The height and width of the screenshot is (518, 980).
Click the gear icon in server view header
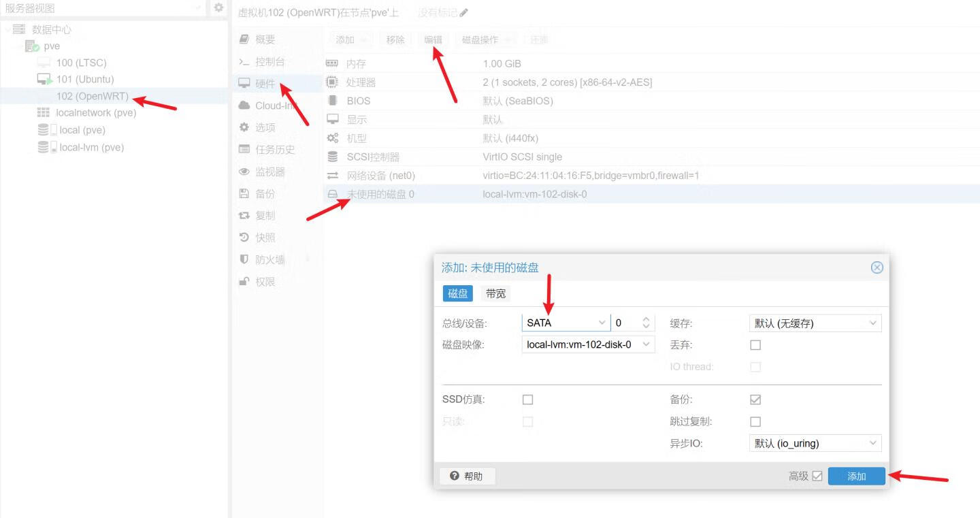click(x=218, y=7)
